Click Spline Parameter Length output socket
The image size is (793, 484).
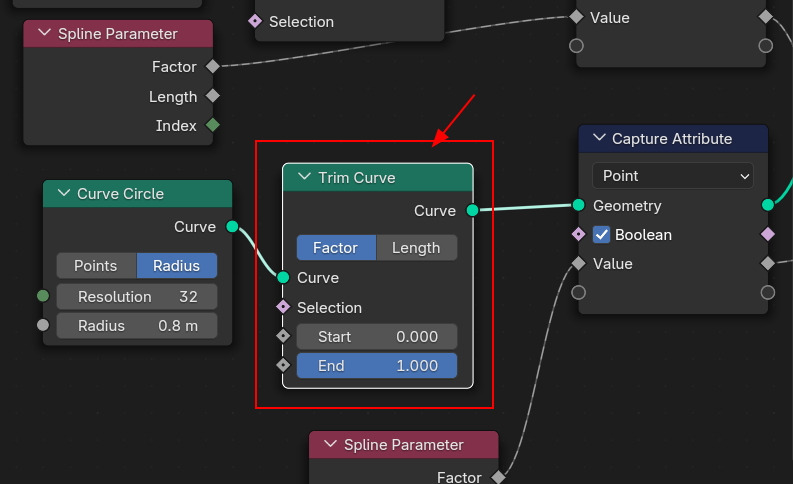click(213, 96)
